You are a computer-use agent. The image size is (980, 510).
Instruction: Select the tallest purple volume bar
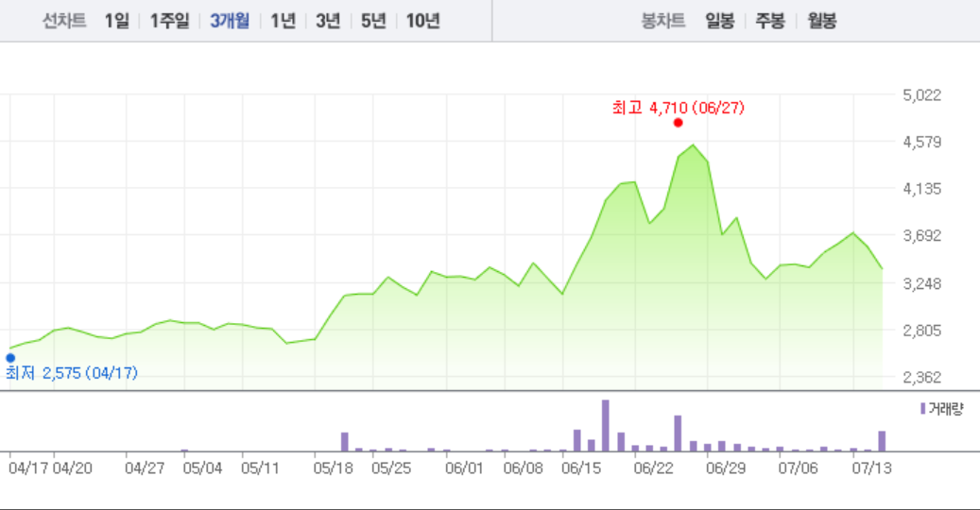605,425
